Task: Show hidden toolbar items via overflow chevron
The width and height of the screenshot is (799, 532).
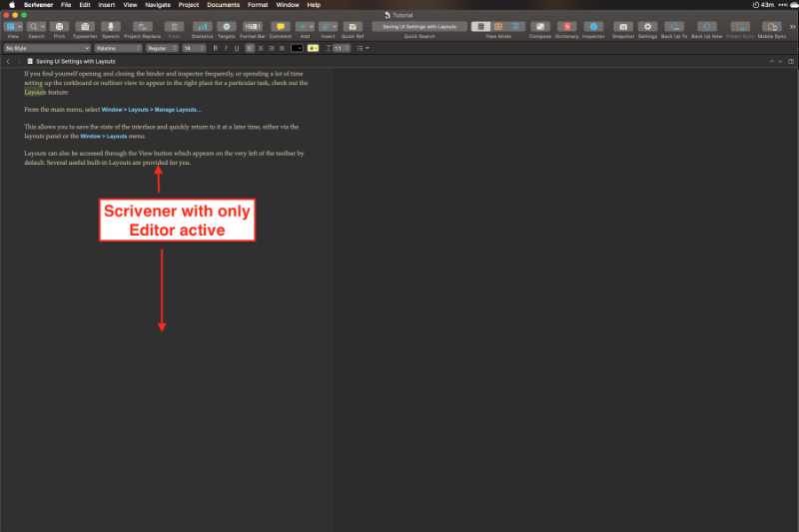Action: click(793, 27)
